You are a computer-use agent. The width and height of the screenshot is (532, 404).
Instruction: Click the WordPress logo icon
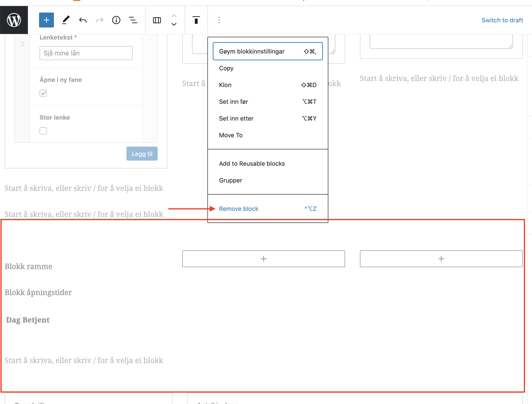pyautogui.click(x=14, y=20)
